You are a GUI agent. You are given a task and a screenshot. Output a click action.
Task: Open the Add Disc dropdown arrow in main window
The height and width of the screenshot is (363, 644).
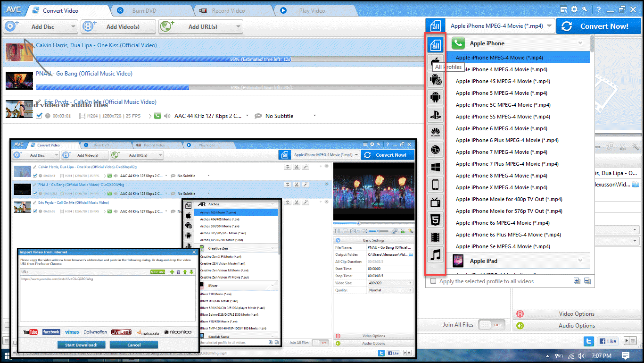(73, 26)
